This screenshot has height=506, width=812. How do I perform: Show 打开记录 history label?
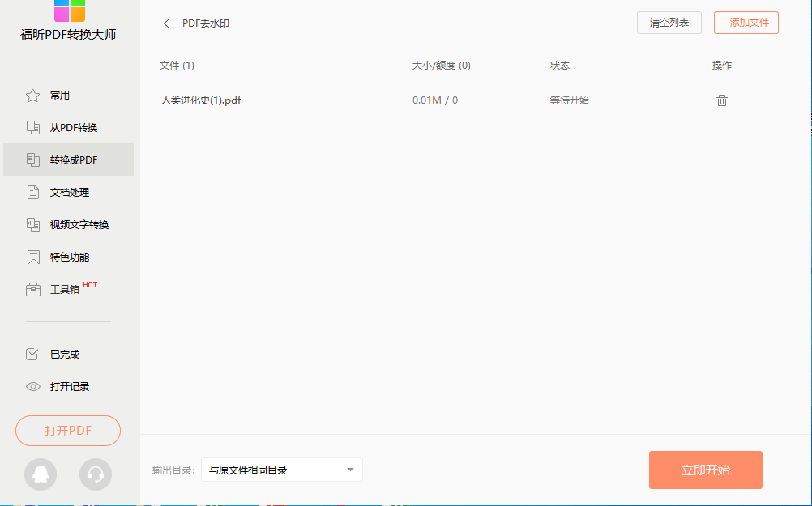pyautogui.click(x=70, y=386)
